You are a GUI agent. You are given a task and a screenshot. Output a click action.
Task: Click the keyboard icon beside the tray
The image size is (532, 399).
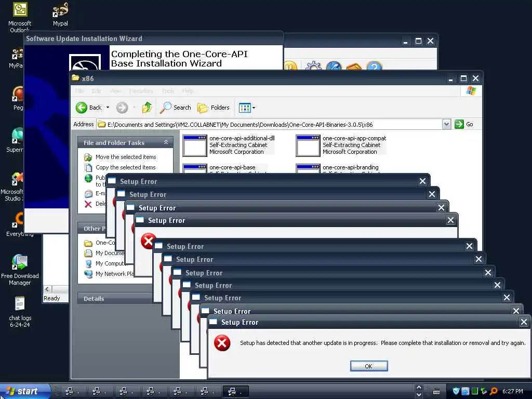click(x=436, y=392)
